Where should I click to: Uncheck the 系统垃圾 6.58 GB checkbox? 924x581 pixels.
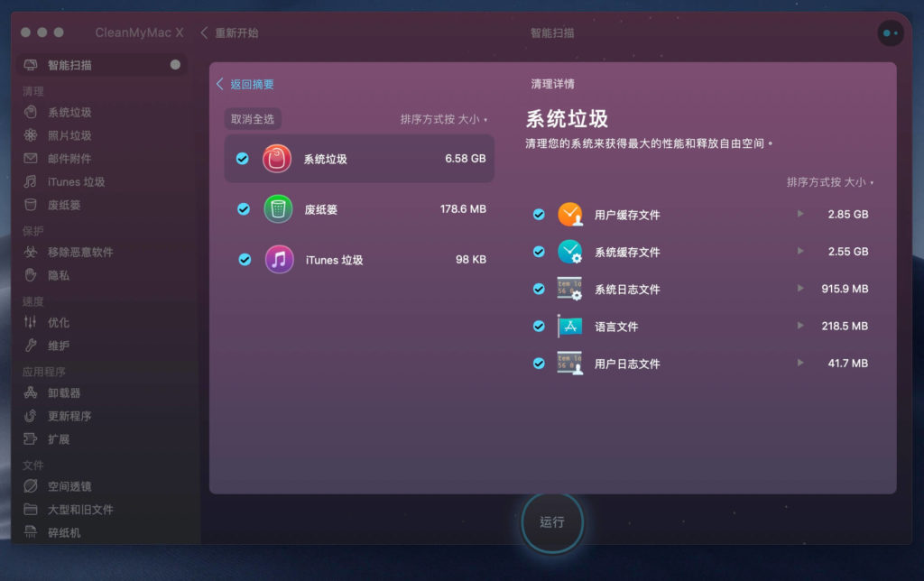pyautogui.click(x=242, y=159)
